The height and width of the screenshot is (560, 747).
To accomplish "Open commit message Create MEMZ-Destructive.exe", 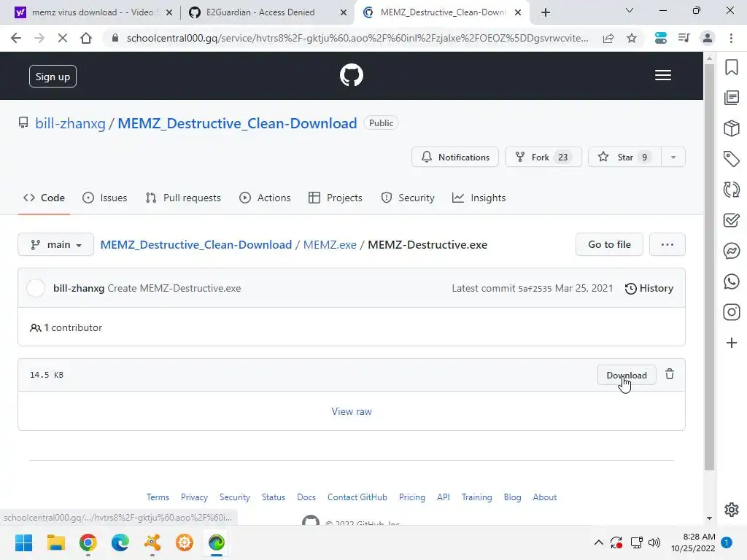I will [x=174, y=288].
